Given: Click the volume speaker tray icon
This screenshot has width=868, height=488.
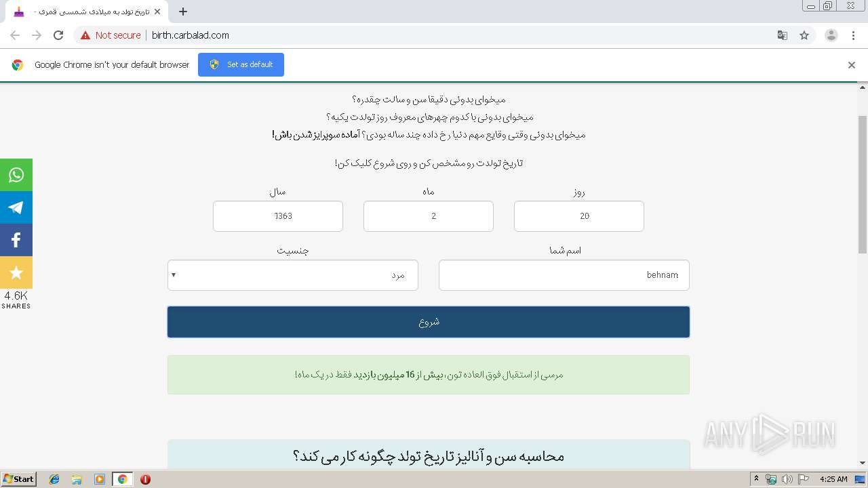Looking at the screenshot, I should pos(787,479).
